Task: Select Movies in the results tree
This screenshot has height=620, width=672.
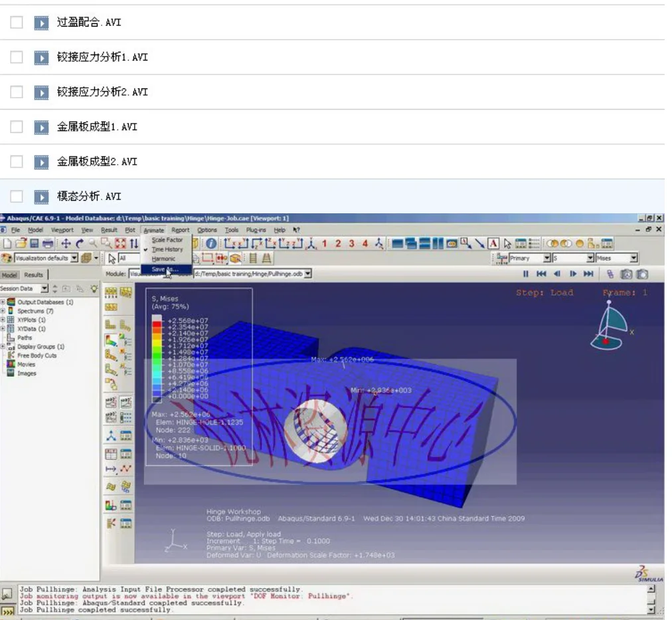Action: pyautogui.click(x=26, y=364)
